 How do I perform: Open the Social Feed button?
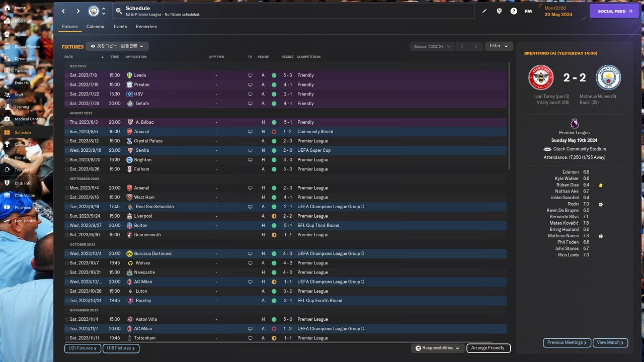(x=614, y=11)
